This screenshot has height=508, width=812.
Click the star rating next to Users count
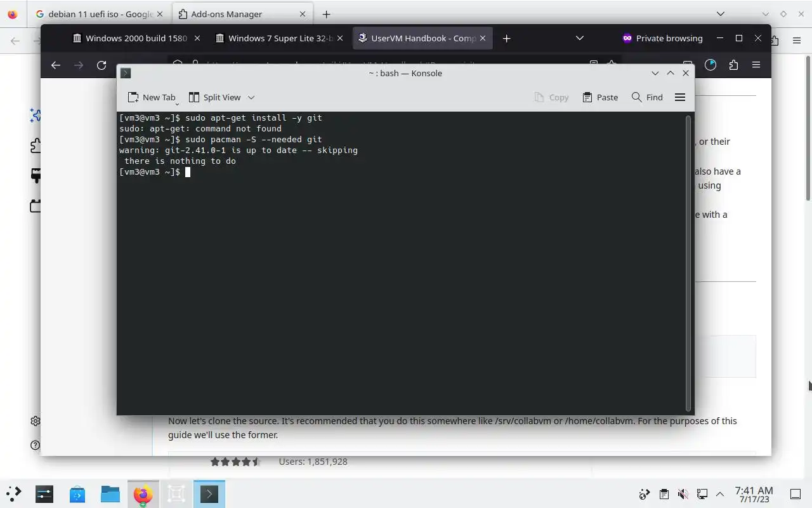tap(235, 462)
